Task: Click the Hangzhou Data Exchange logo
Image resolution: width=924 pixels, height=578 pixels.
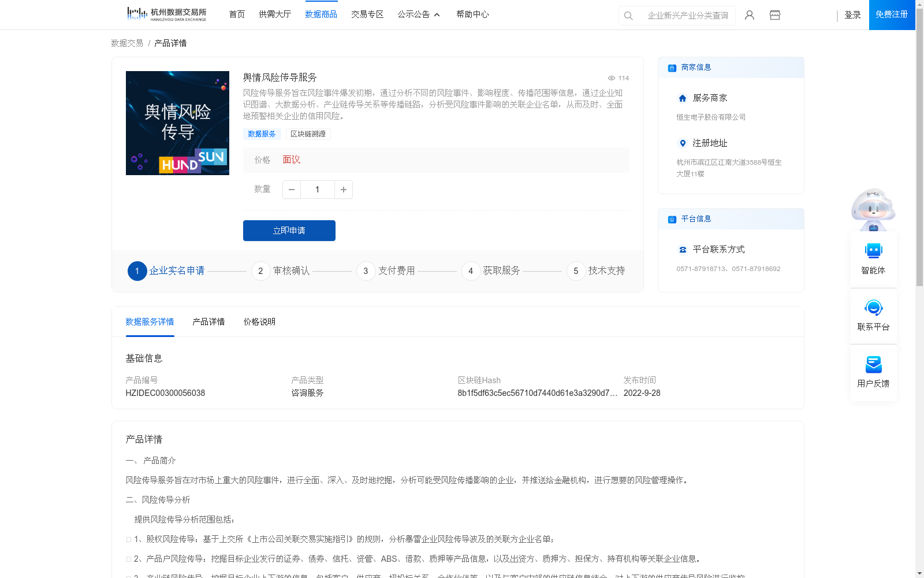Action: click(166, 14)
